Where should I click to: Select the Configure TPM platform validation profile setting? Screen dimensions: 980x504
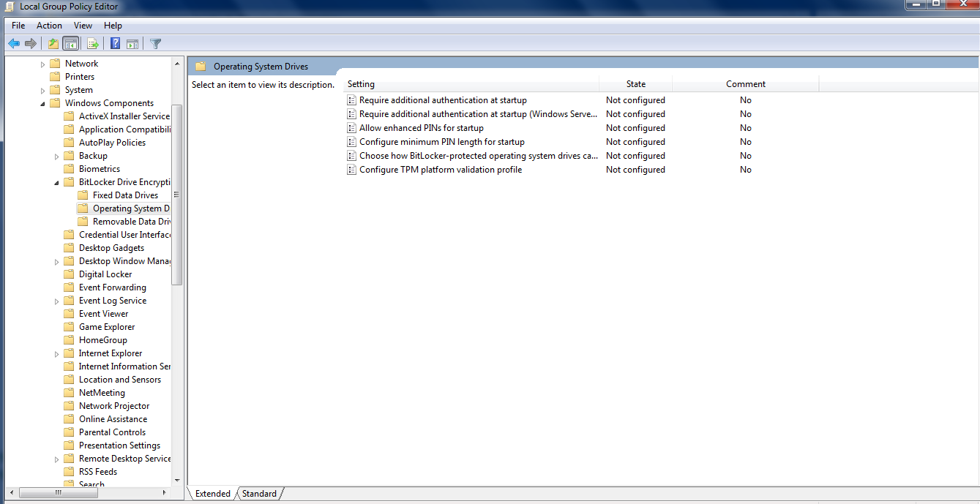[440, 170]
